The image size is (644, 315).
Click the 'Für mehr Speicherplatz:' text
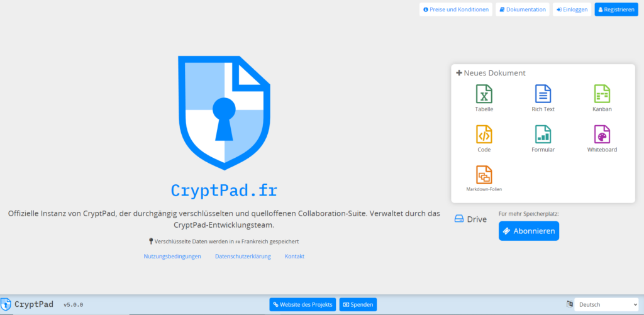[528, 214]
